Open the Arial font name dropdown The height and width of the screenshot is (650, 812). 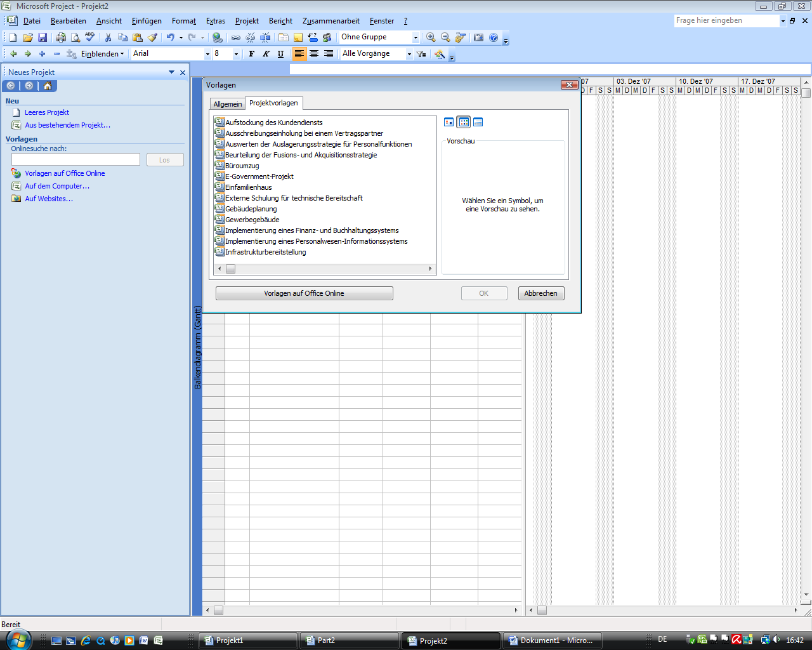pyautogui.click(x=207, y=54)
